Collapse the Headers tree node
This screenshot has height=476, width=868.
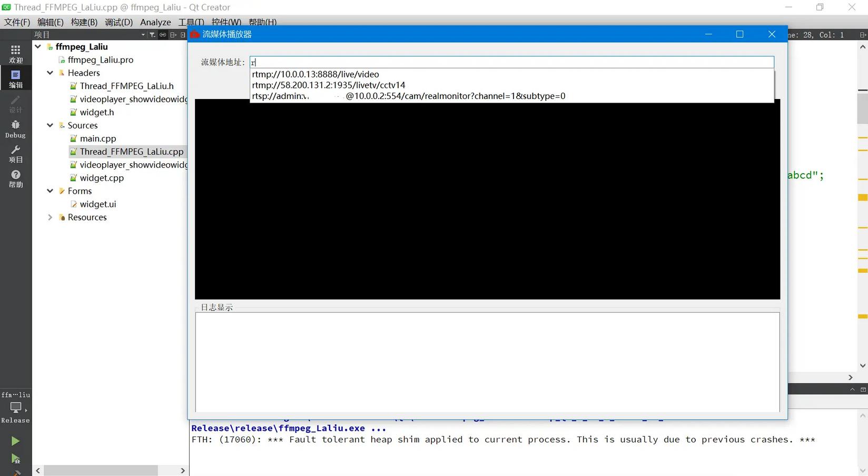click(x=50, y=73)
